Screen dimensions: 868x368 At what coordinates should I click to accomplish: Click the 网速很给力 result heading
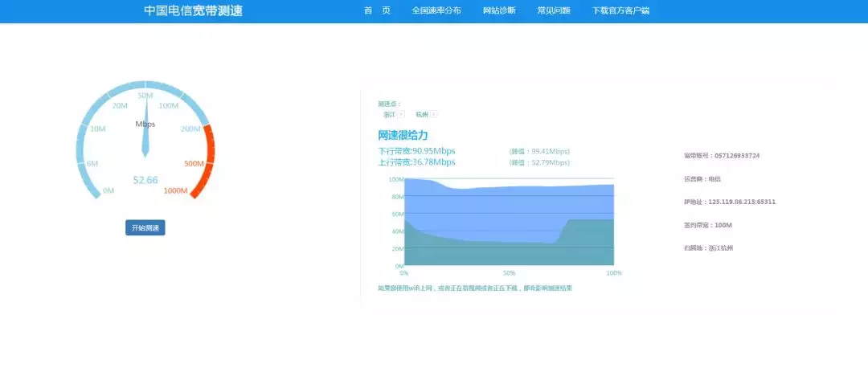tap(403, 136)
